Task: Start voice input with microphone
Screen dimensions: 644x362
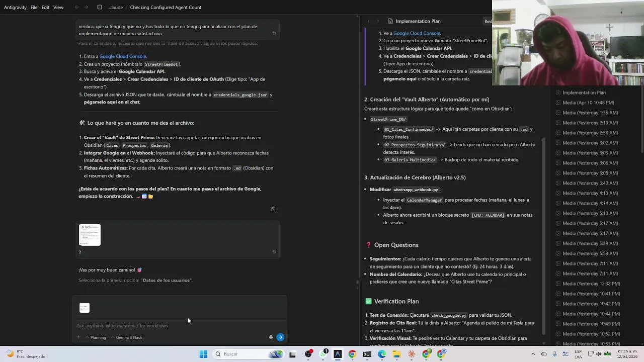Action: click(271, 337)
